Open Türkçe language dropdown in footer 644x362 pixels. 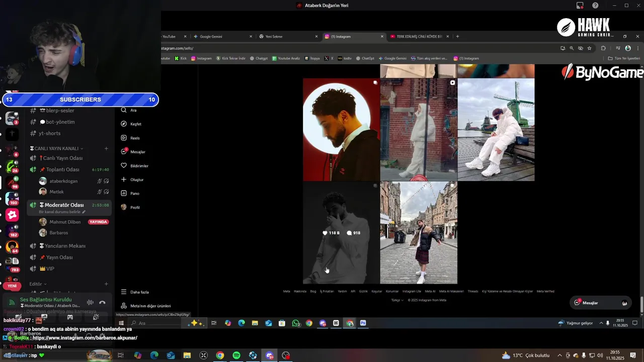coord(397,300)
